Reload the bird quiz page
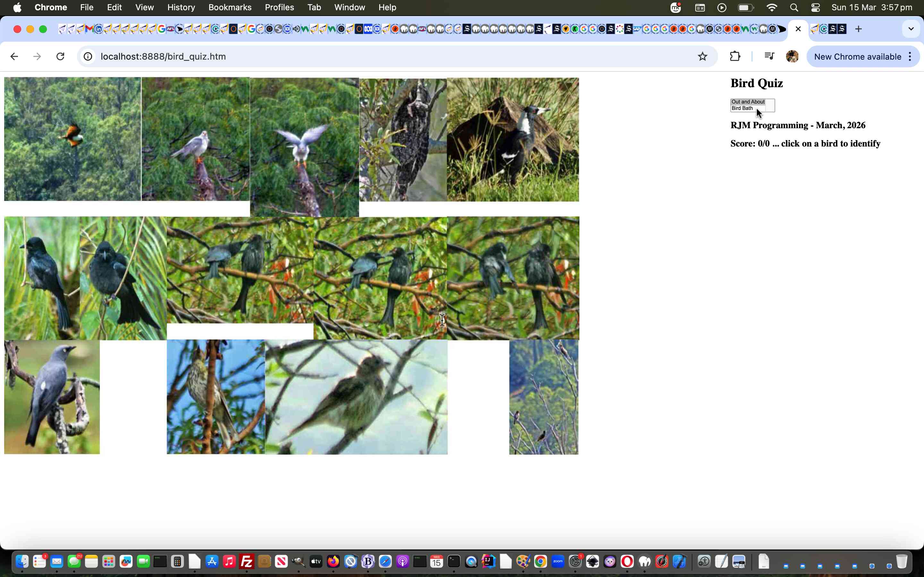 pyautogui.click(x=60, y=56)
